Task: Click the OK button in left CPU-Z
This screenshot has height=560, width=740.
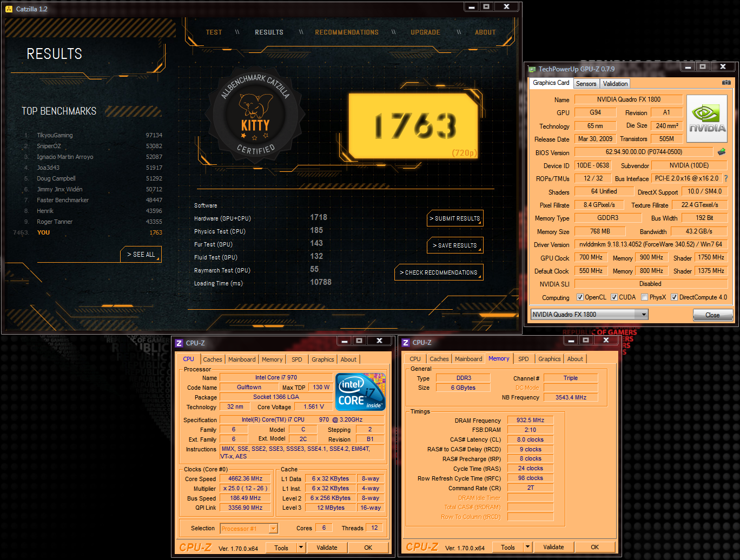Action: coord(368,548)
